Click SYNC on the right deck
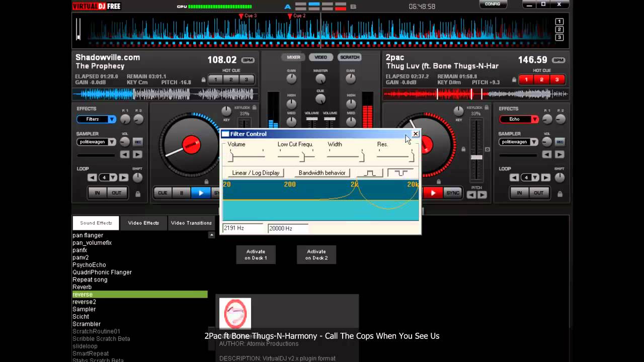 pyautogui.click(x=452, y=193)
